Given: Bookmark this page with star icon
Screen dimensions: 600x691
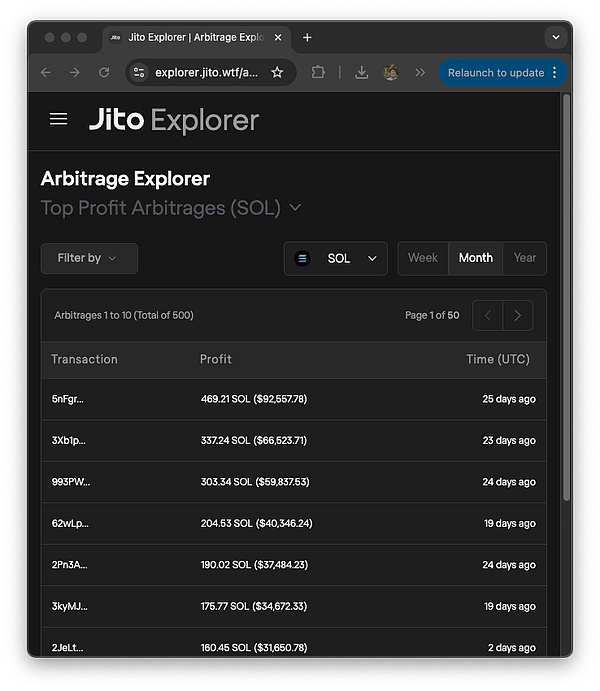Looking at the screenshot, I should coord(277,72).
